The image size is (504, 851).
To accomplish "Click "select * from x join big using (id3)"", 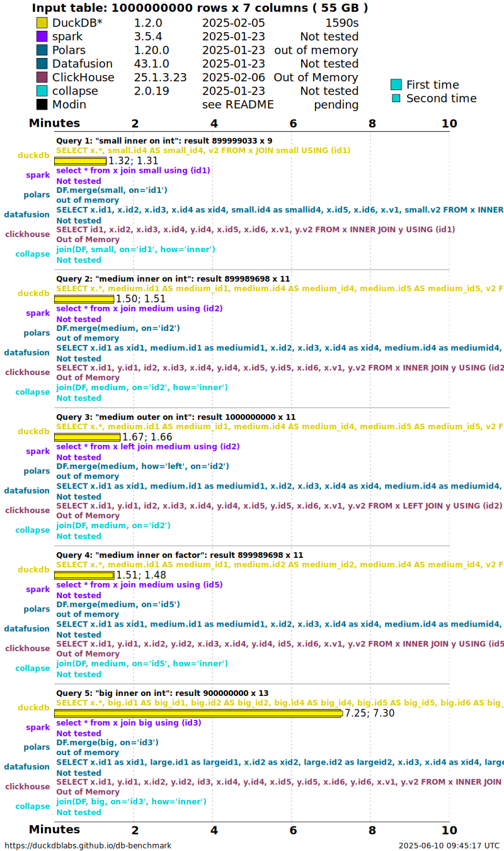I will tap(129, 722).
